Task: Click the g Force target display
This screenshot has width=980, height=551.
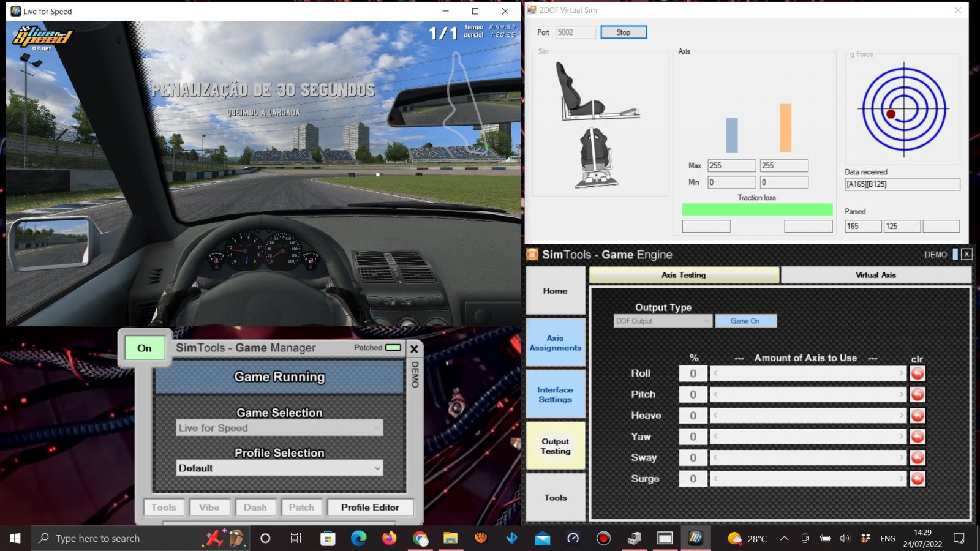Action: tap(904, 110)
